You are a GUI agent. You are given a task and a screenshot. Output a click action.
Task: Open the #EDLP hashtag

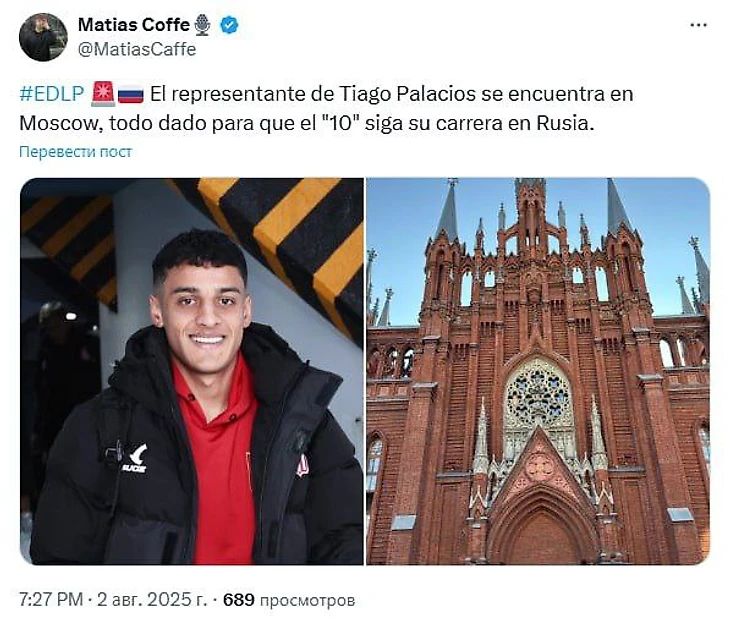(52, 94)
